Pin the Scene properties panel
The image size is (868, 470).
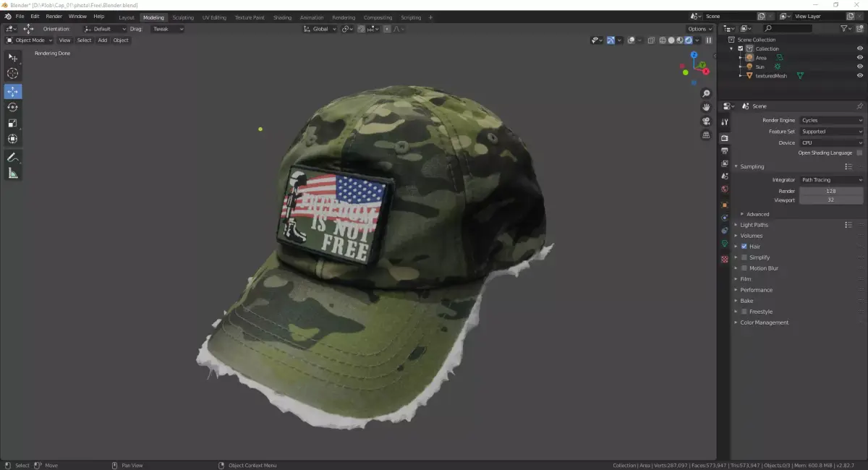point(859,106)
